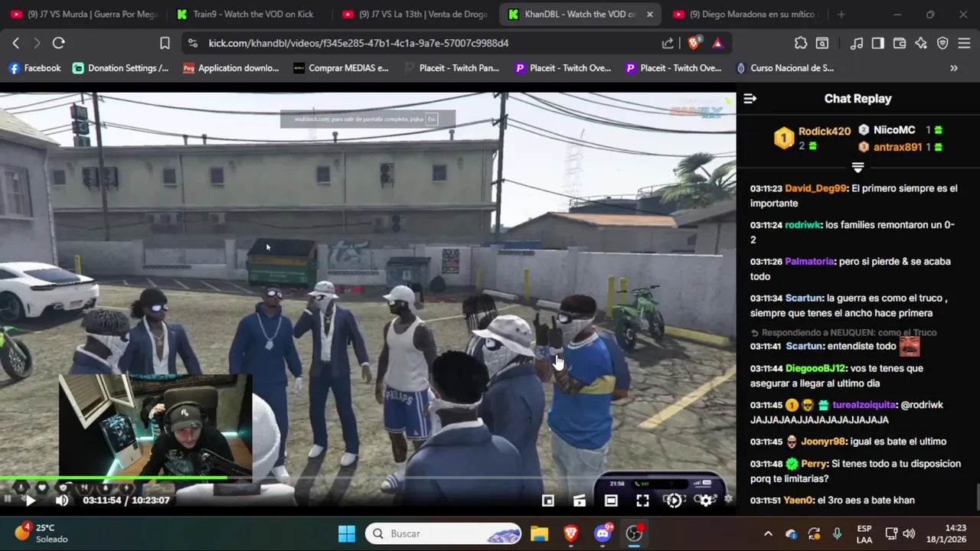Open antrax891's profile in leaderboard
The height and width of the screenshot is (551, 980).
[897, 147]
